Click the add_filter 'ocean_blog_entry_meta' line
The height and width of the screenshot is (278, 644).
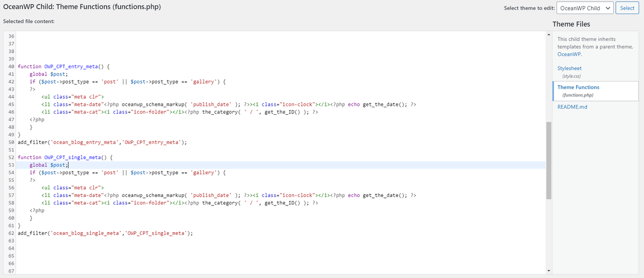102,142
